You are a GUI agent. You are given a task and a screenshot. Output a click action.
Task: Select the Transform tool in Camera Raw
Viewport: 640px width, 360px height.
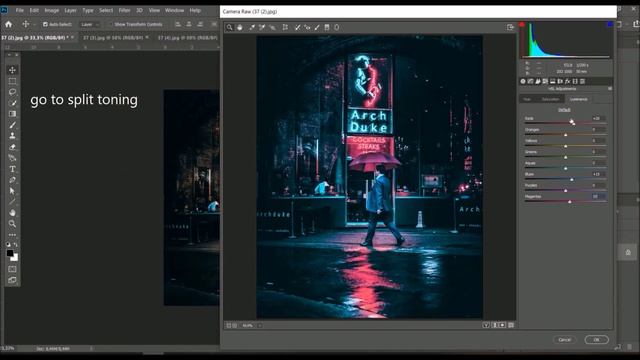[x=285, y=27]
